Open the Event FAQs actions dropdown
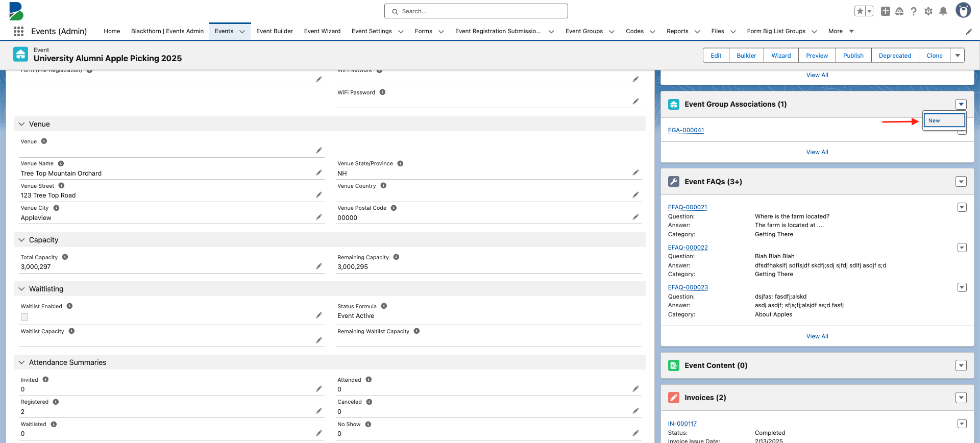The width and height of the screenshot is (980, 443). [x=961, y=182]
